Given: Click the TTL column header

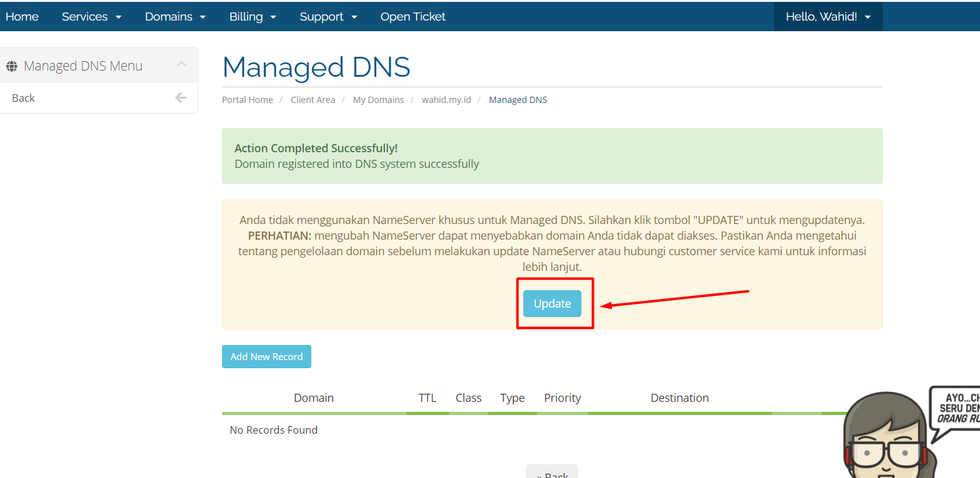Looking at the screenshot, I should coord(427,398).
